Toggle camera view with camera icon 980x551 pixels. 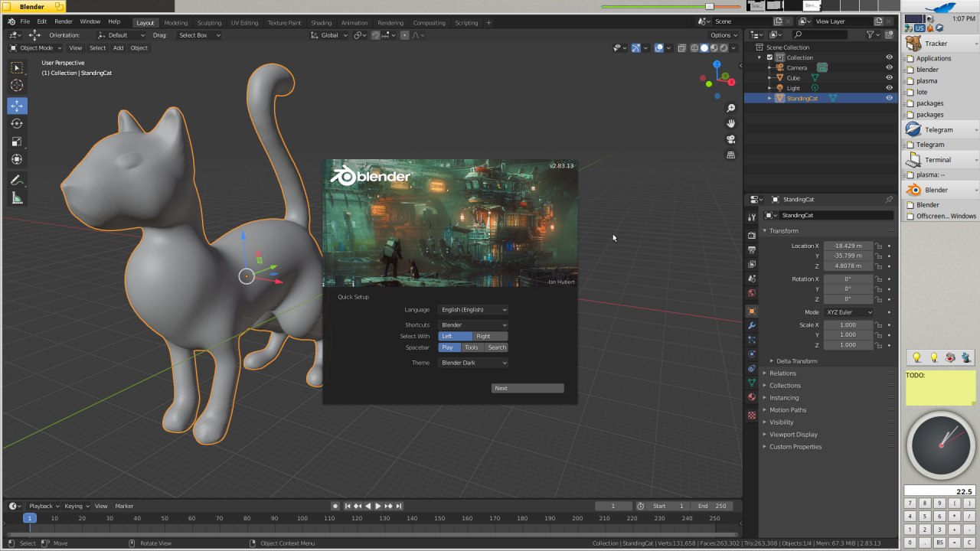click(730, 139)
